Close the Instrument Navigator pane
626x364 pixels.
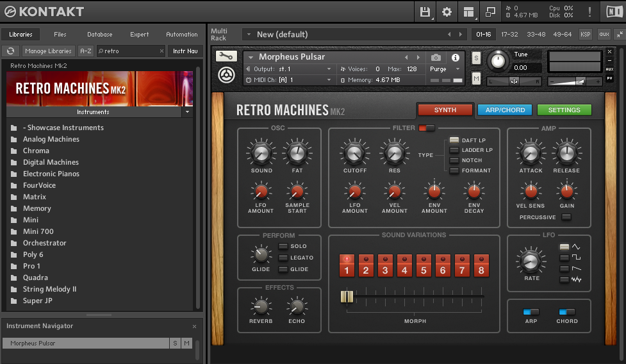pyautogui.click(x=194, y=326)
